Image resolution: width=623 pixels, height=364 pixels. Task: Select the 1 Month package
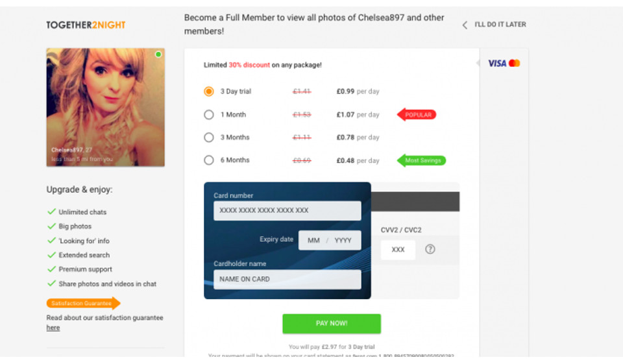point(209,115)
